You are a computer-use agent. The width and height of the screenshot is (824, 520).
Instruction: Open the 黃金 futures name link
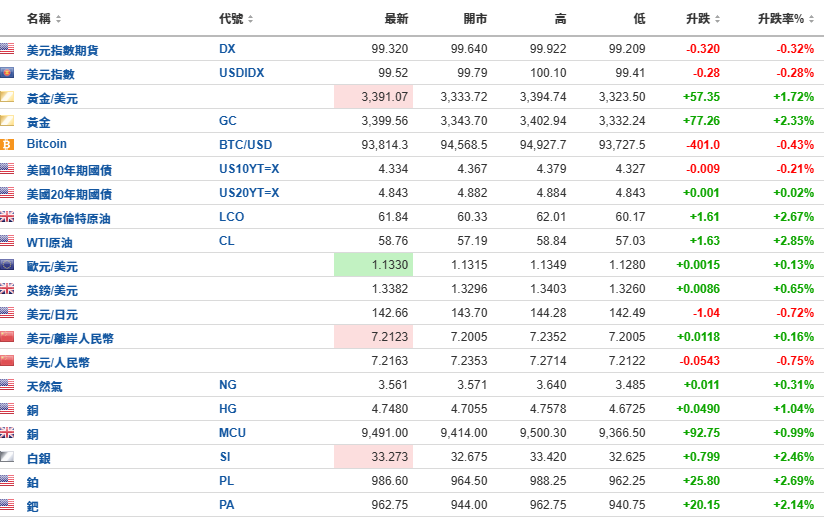38,122
